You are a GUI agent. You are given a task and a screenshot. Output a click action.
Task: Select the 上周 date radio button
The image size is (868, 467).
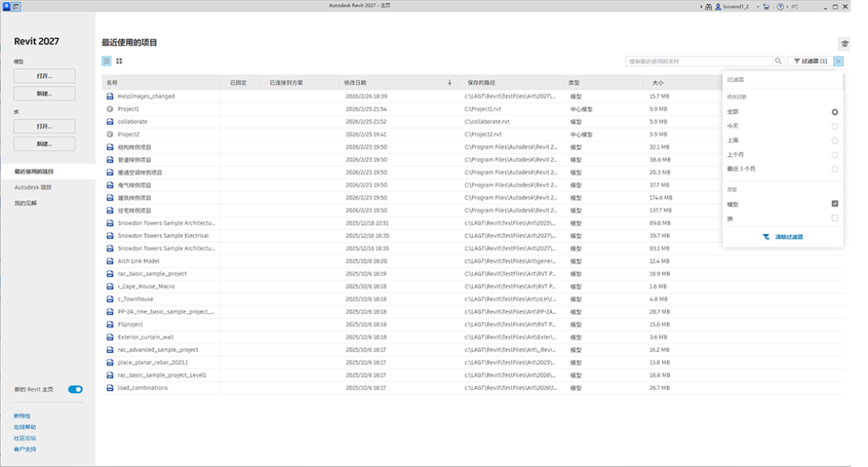835,141
